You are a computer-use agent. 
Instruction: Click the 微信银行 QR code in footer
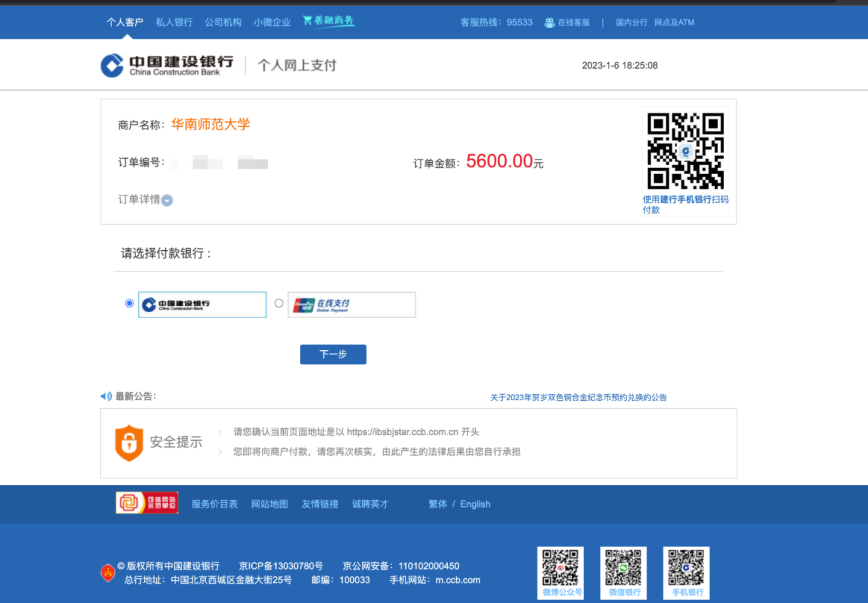click(x=623, y=568)
